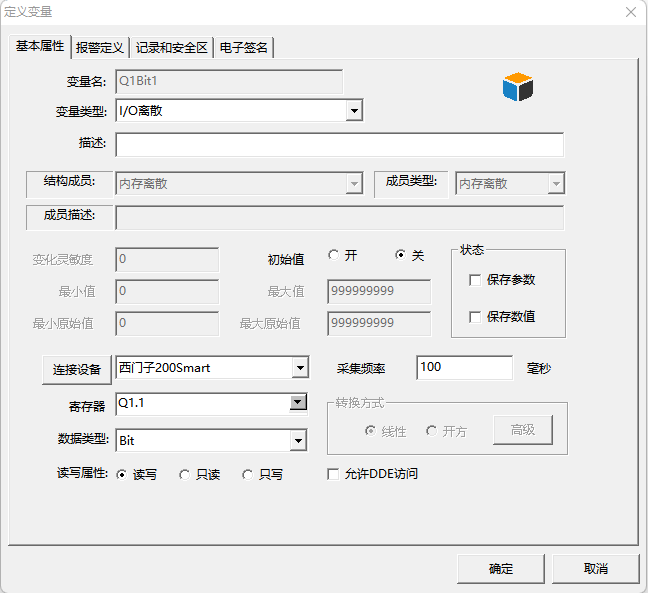Screen dimensions: 648x593
Task: Expand the 结构成员 dropdown
Action: pos(354,183)
